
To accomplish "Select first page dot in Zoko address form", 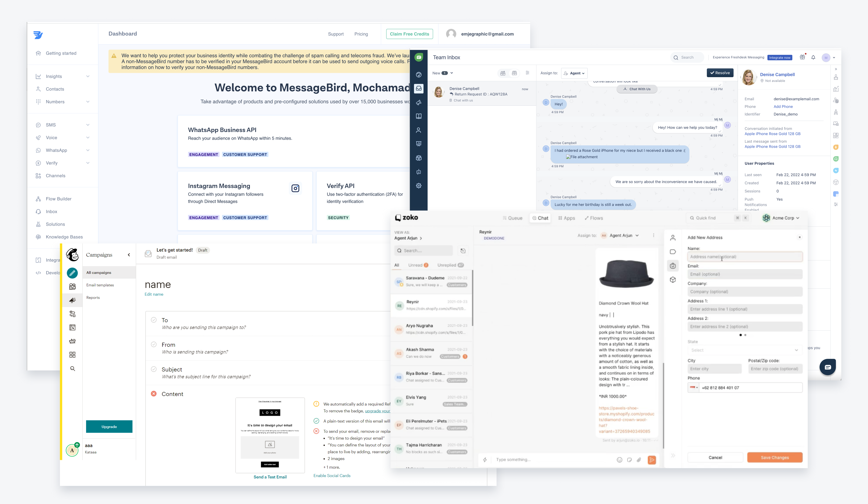I will pos(741,335).
